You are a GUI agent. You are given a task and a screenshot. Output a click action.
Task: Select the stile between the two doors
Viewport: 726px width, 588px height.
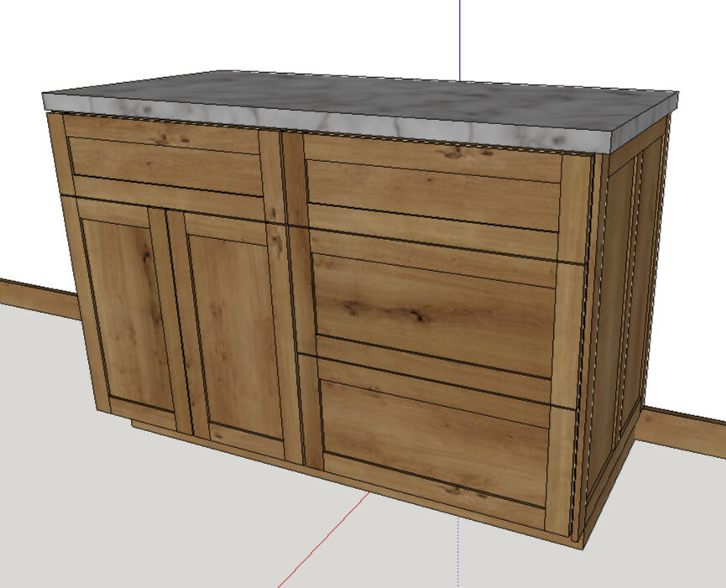tap(178, 321)
